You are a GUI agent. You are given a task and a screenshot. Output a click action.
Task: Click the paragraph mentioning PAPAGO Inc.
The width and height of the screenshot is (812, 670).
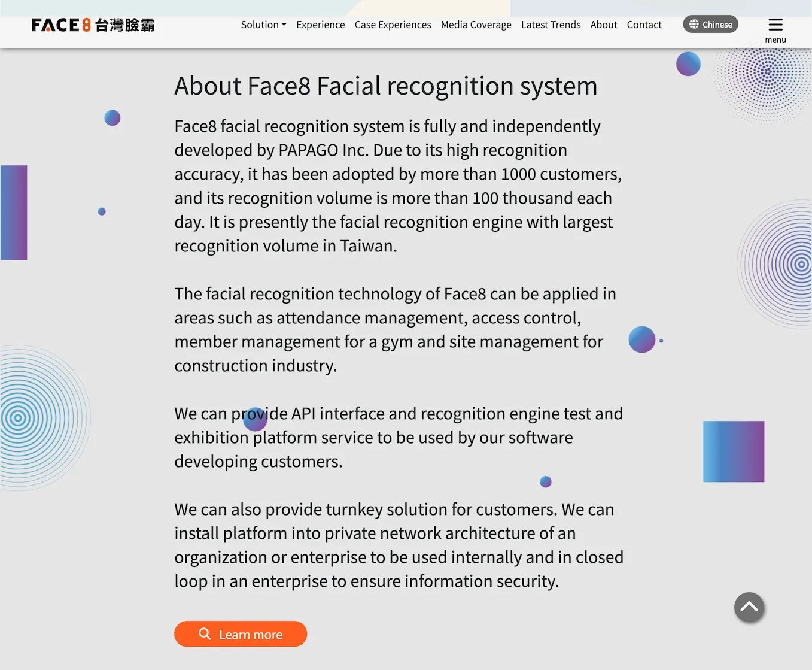point(398,186)
